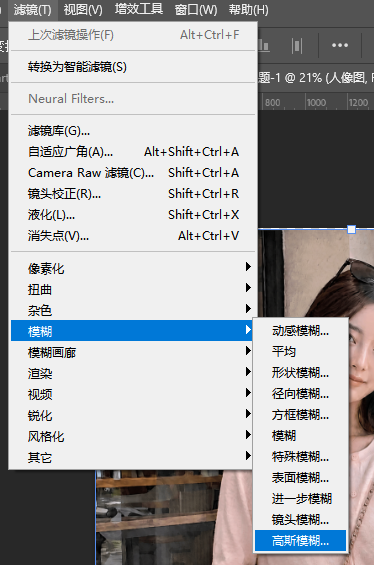
Task: Open 滤镜库(G)... filter gallery
Action: click(x=133, y=131)
